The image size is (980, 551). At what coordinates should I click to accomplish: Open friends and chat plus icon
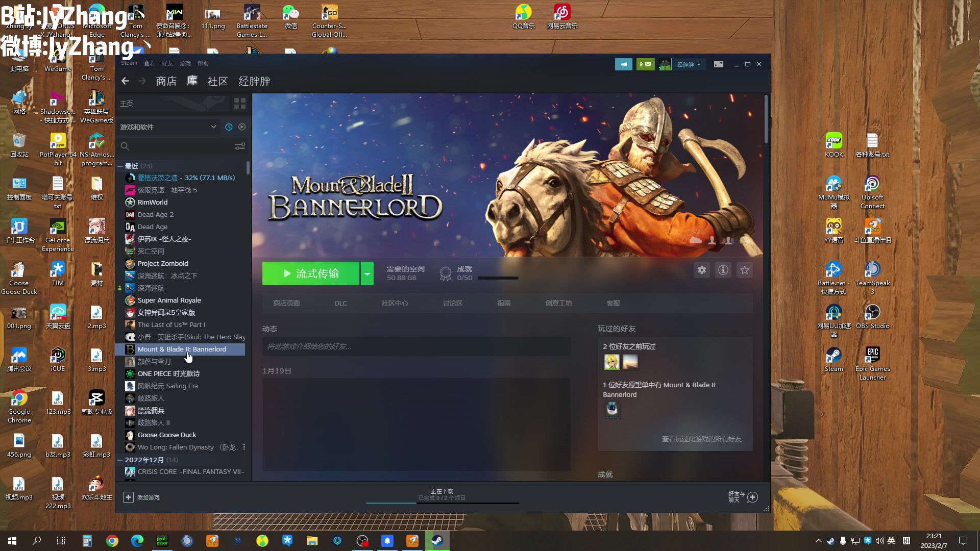753,497
